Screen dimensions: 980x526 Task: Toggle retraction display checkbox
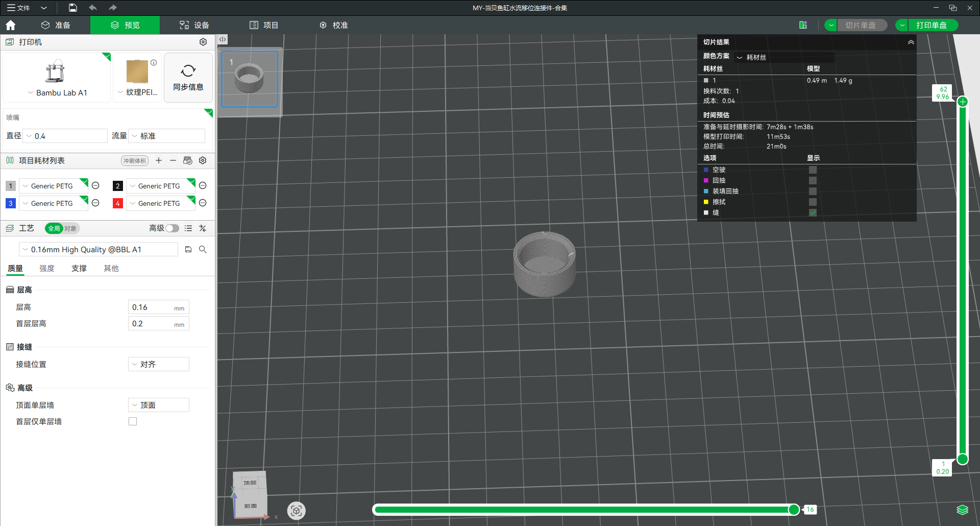click(x=813, y=180)
